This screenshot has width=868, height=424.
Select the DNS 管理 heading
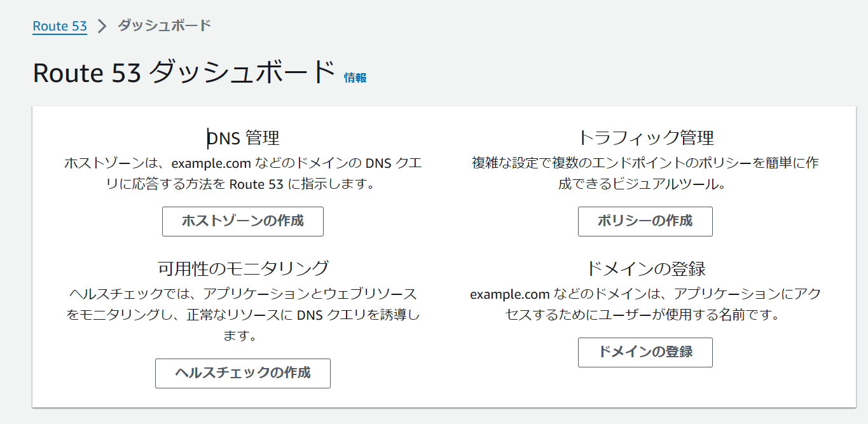click(x=243, y=138)
